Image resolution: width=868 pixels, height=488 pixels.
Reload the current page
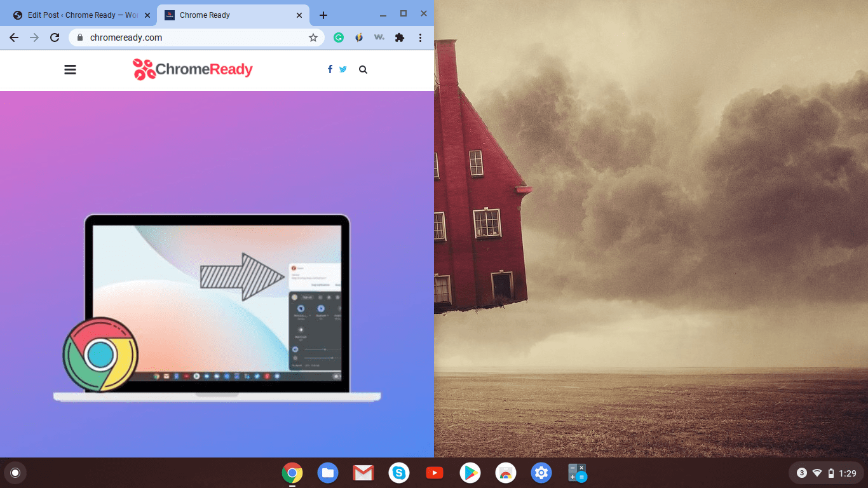click(55, 37)
